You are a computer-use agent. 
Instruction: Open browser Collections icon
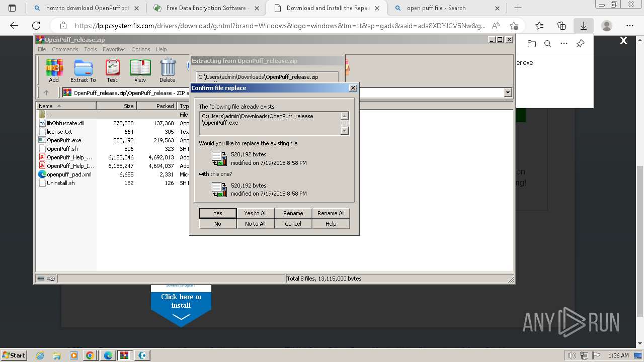[561, 26]
